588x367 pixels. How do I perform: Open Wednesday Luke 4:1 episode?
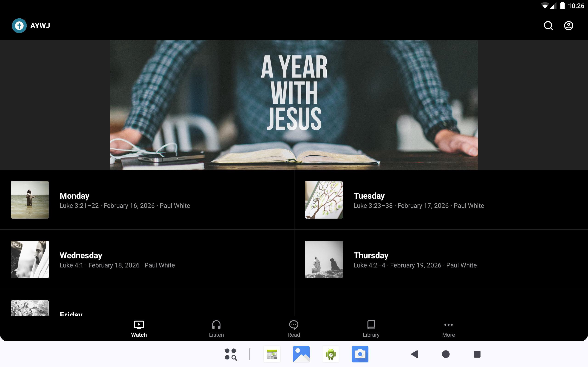click(x=117, y=260)
